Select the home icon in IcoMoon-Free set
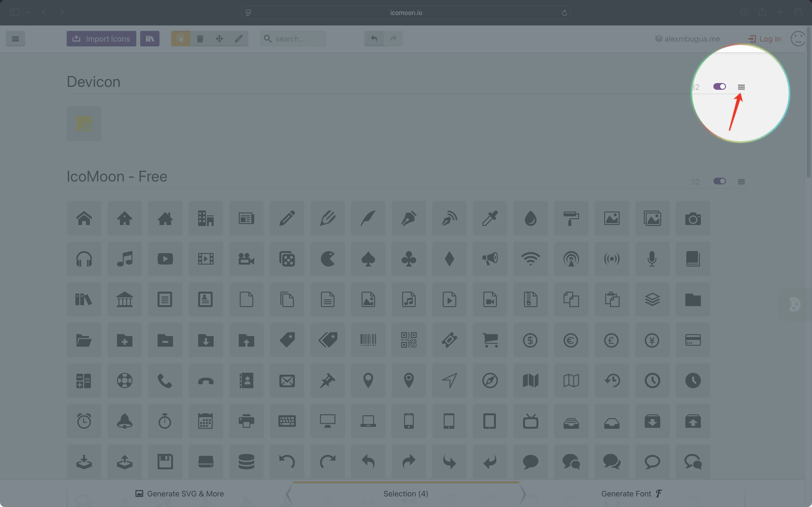Image resolution: width=812 pixels, height=507 pixels. coord(84,218)
